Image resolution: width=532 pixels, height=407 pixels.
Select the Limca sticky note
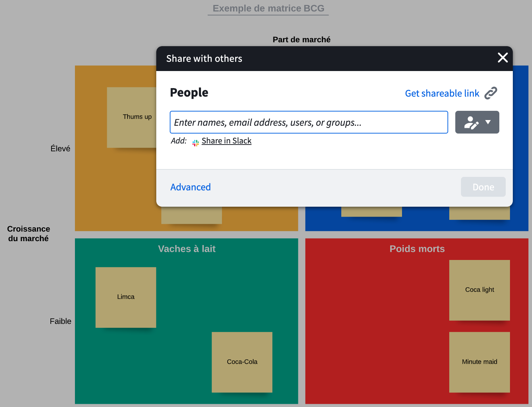point(126,297)
